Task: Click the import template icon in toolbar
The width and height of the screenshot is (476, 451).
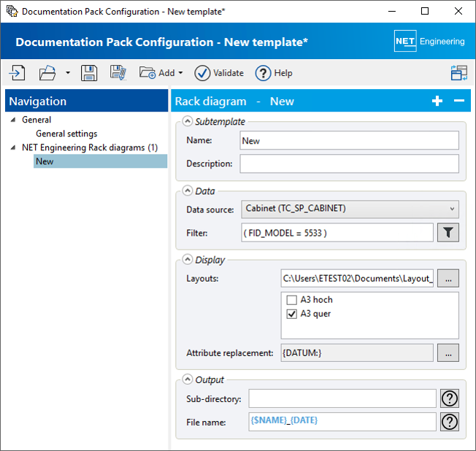Action: tap(18, 73)
